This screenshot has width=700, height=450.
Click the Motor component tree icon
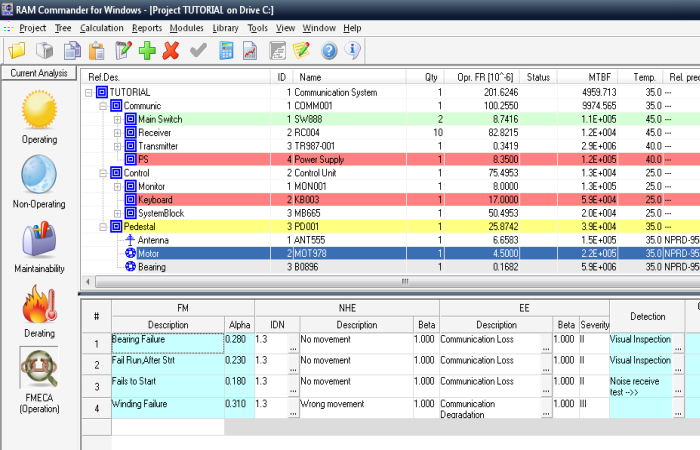coord(130,253)
